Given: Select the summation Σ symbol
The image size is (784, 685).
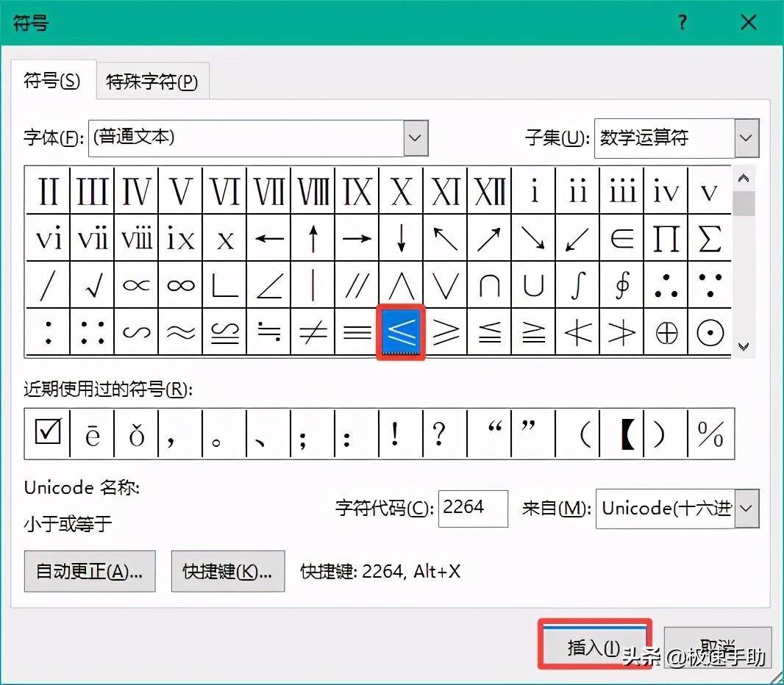Looking at the screenshot, I should point(710,237).
